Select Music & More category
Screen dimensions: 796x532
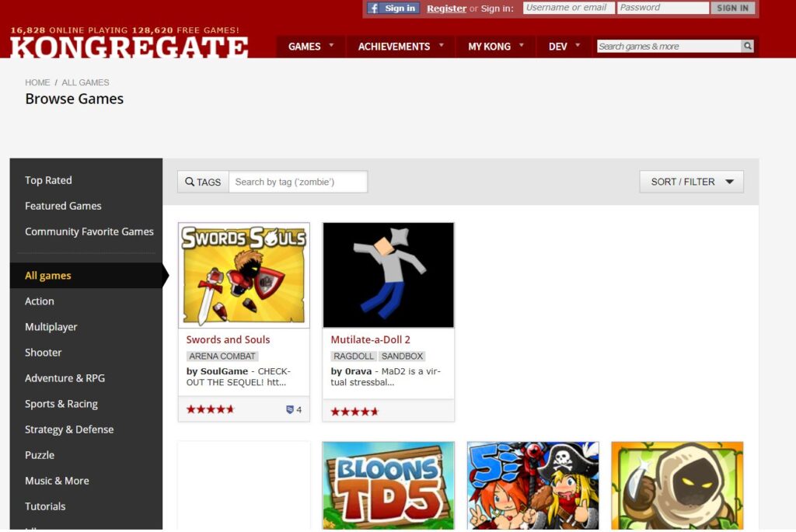[57, 481]
